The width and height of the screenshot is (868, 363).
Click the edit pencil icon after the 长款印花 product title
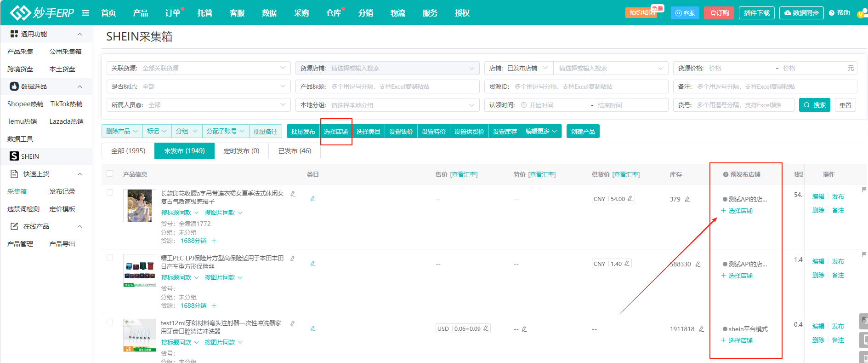click(x=293, y=194)
